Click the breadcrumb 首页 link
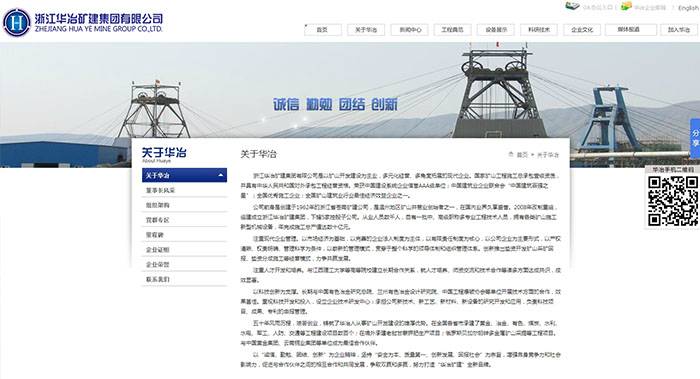Viewport: 700px width, 379px height. 522,155
